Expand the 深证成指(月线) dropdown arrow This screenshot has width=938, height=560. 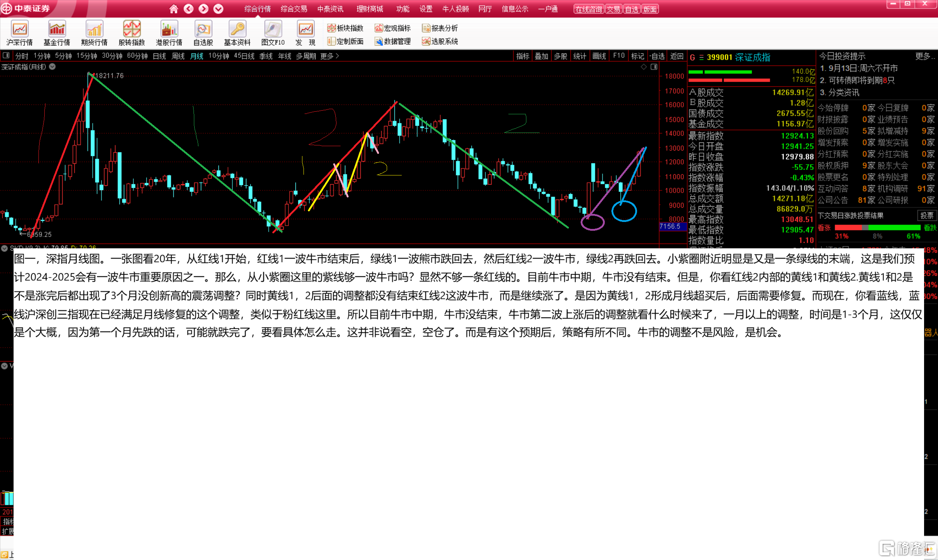click(x=52, y=67)
